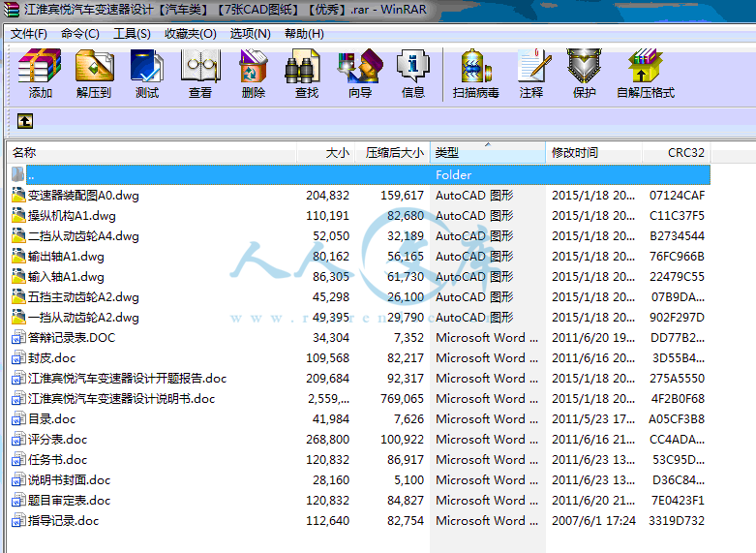Image resolution: width=756 pixels, height=553 pixels.
Task: Click the WinRAR title bar app icon
Action: point(11,10)
